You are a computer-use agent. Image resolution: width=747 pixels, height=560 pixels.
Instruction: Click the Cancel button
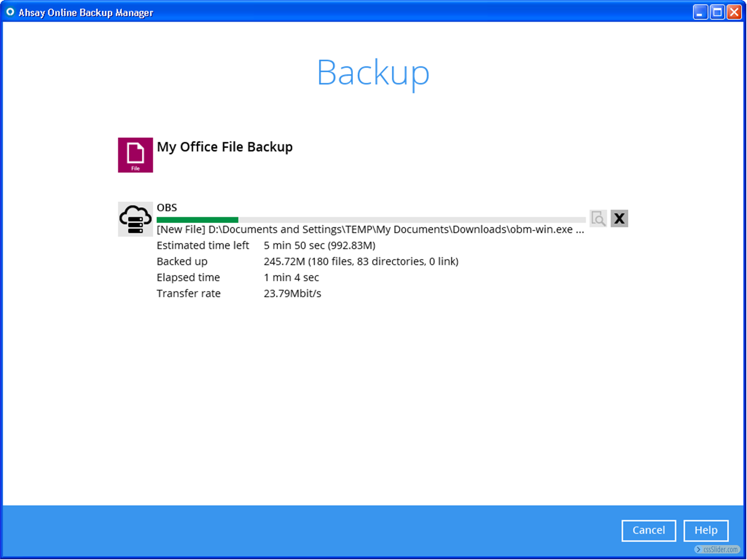[x=648, y=531]
